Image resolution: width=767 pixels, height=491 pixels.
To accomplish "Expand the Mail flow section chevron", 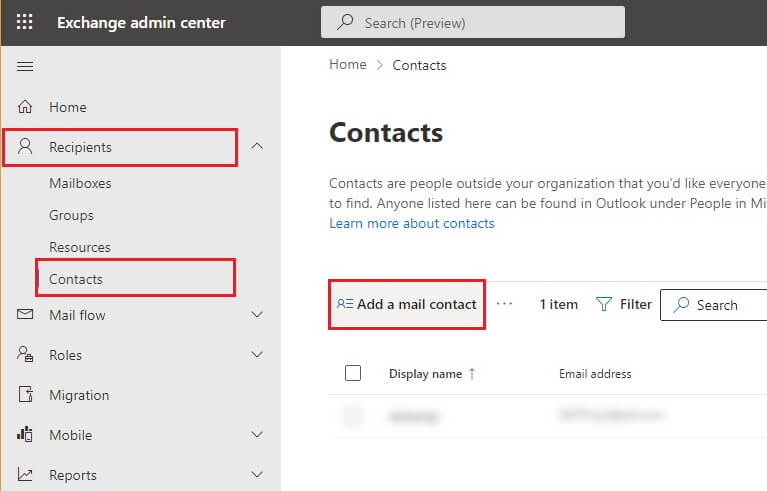I will pyautogui.click(x=257, y=315).
